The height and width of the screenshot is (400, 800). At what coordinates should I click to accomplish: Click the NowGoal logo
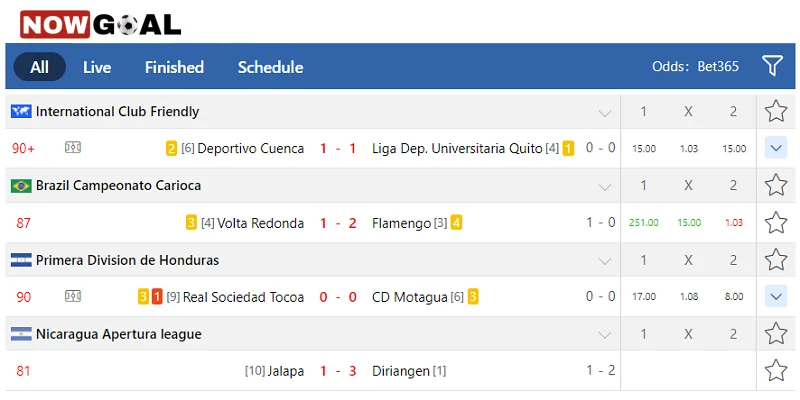click(100, 23)
